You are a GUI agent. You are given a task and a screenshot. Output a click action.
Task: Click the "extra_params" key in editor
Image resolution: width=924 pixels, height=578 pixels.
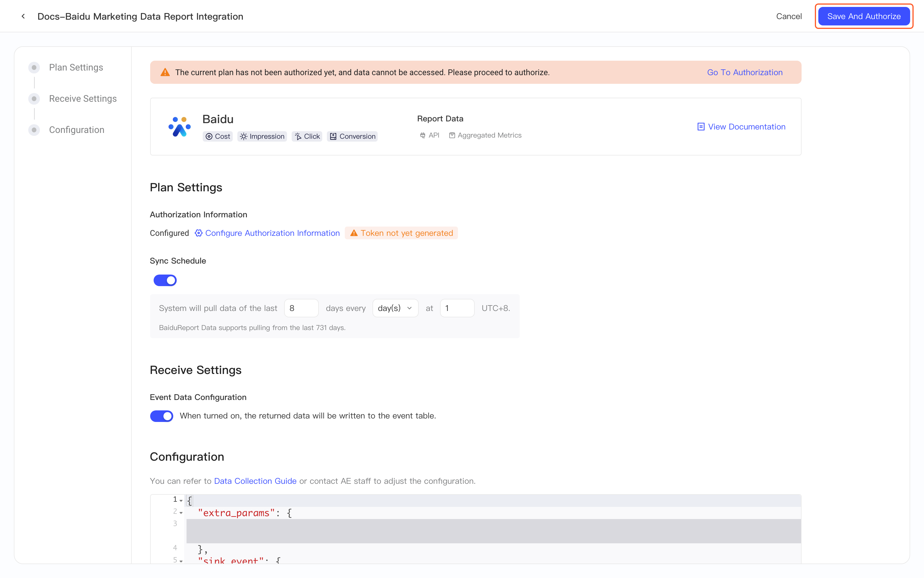(236, 513)
